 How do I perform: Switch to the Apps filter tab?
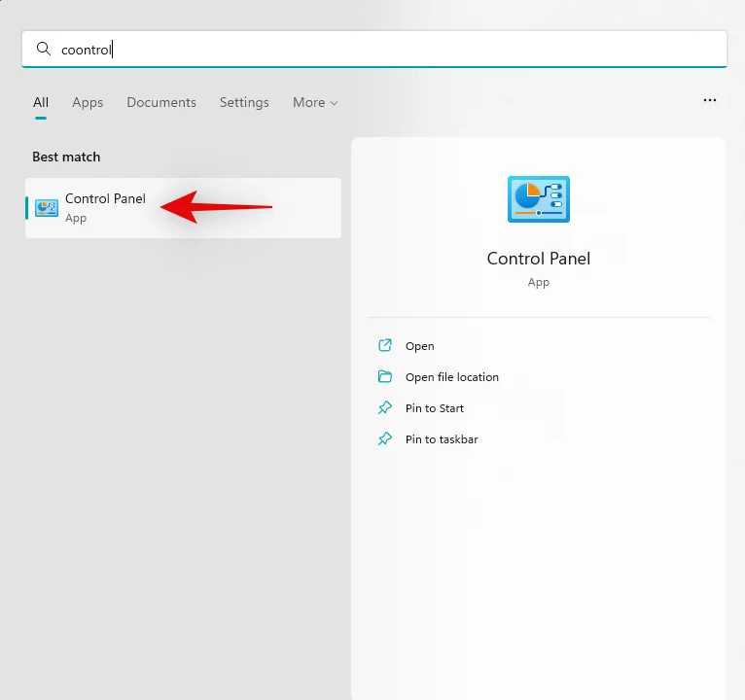[x=88, y=102]
